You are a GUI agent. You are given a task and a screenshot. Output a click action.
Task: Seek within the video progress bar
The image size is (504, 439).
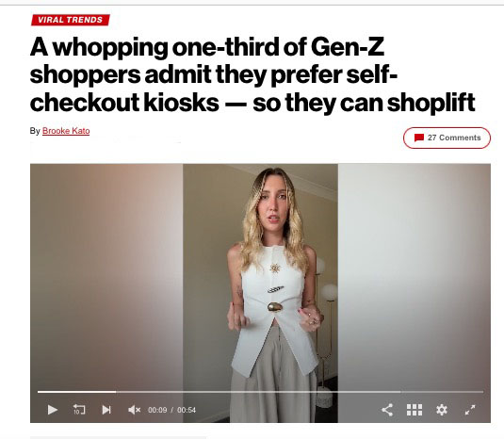[x=260, y=392]
